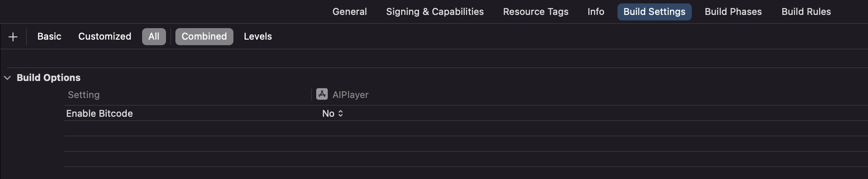
Task: Click the AIPlayer column header label
Action: coord(350,95)
